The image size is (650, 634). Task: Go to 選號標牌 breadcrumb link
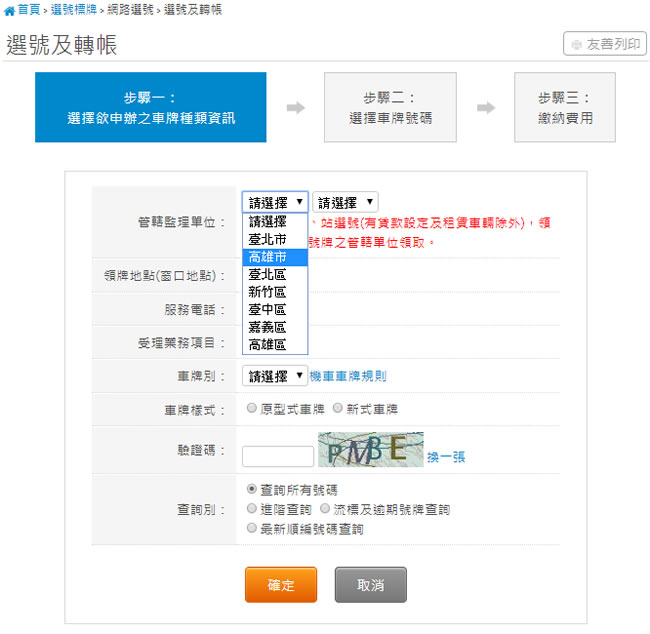pos(73,10)
